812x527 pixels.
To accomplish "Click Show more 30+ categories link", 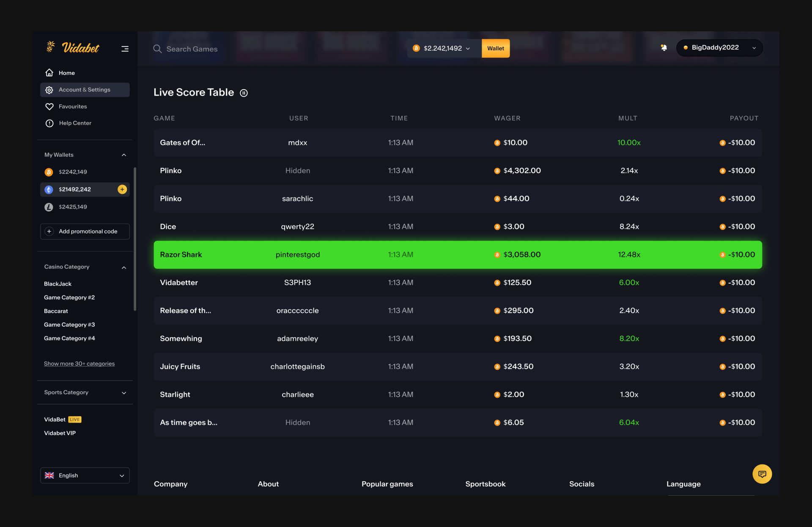I will (79, 364).
